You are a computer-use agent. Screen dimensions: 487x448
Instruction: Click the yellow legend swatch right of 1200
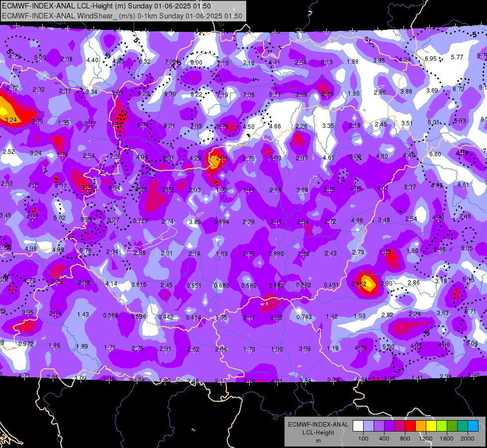(x=431, y=426)
